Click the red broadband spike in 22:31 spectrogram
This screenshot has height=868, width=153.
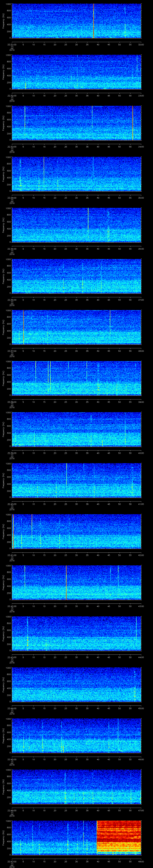[94, 21]
